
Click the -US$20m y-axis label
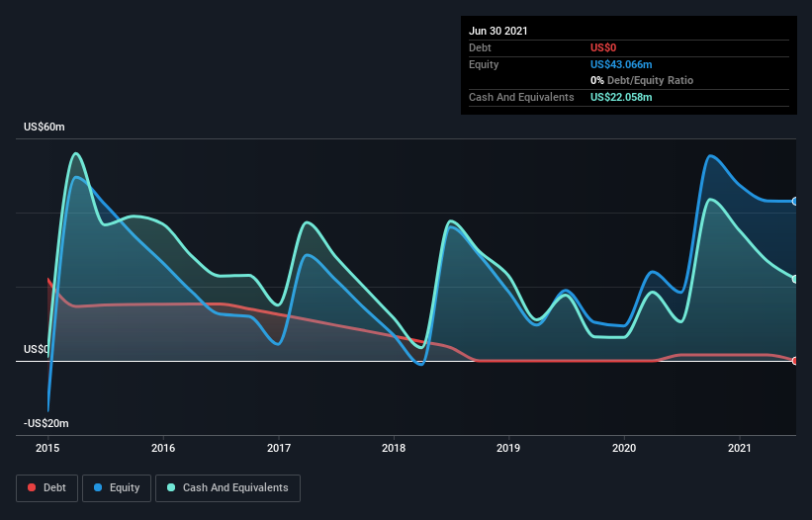(46, 423)
